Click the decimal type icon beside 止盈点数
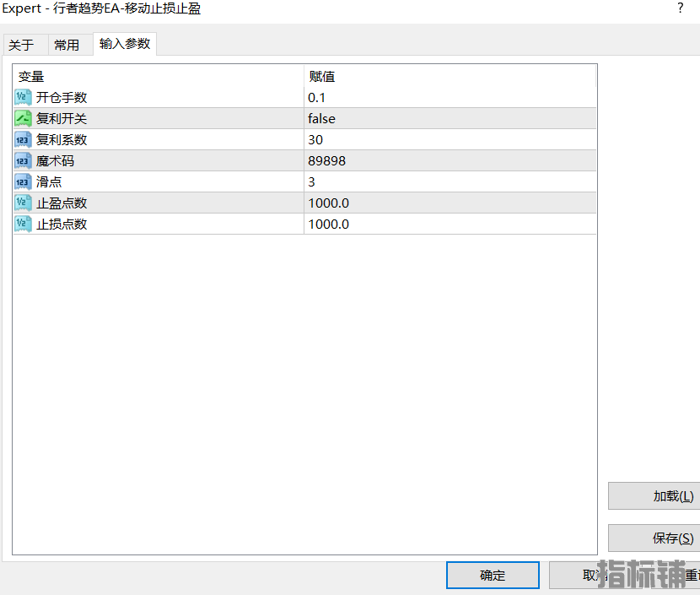The height and width of the screenshot is (595, 700). (x=23, y=203)
